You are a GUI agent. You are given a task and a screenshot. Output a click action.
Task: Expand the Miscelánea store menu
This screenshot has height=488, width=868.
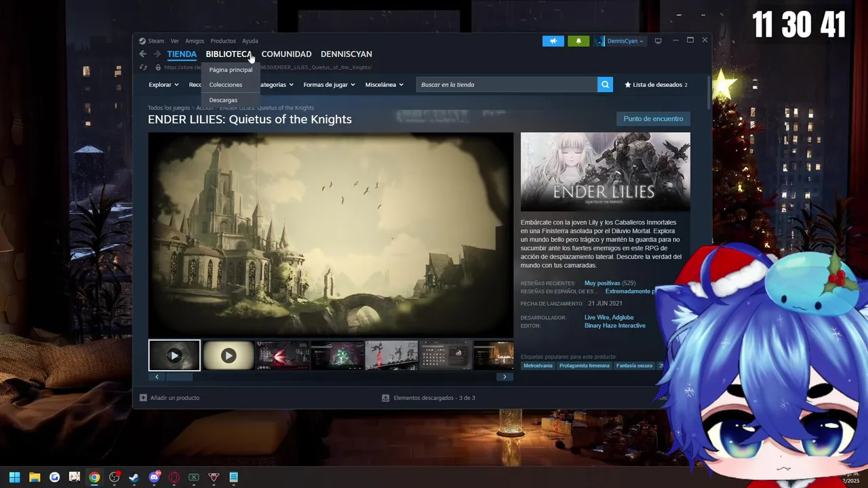[x=384, y=85]
